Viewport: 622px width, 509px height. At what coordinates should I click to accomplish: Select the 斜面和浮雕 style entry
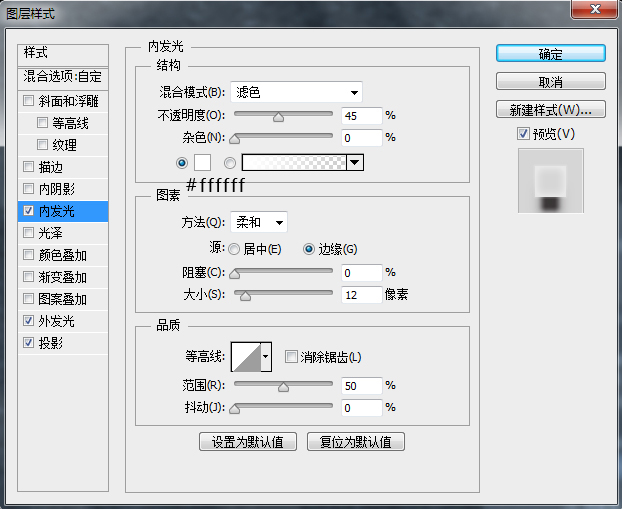point(63,101)
